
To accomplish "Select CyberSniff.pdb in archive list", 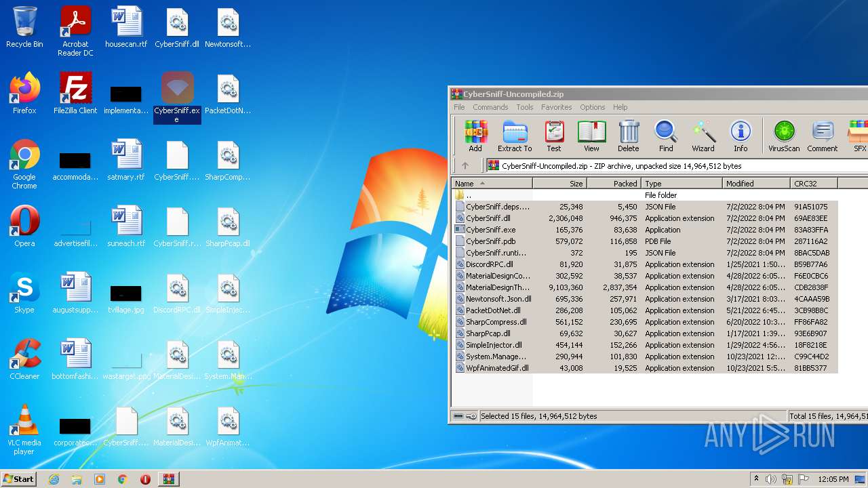I will [645, 241].
